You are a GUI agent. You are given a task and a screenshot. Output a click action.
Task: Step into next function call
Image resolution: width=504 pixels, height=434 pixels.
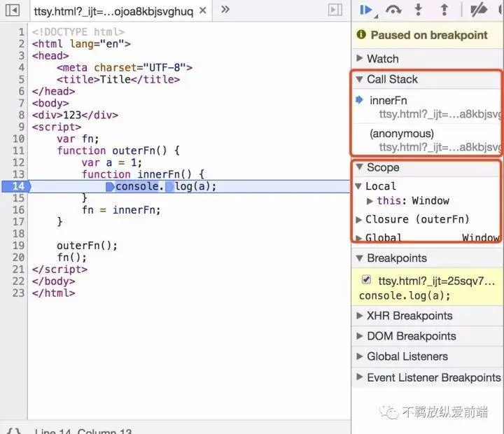(x=418, y=10)
